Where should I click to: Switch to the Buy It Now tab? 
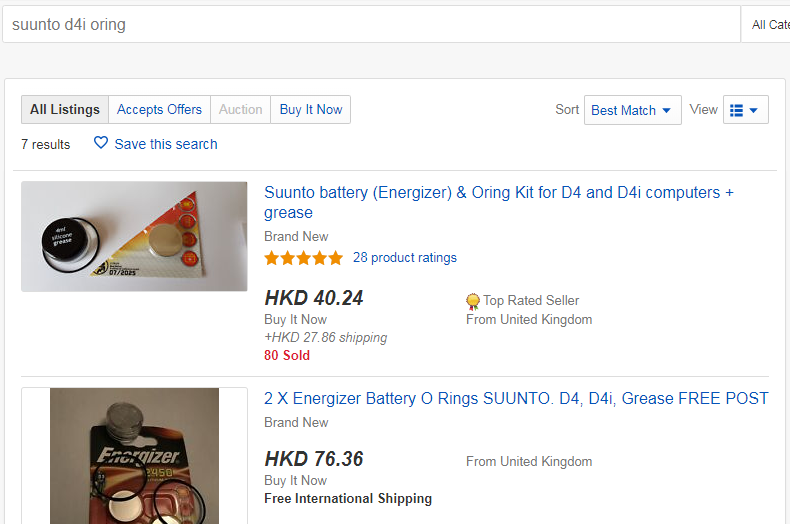(311, 109)
